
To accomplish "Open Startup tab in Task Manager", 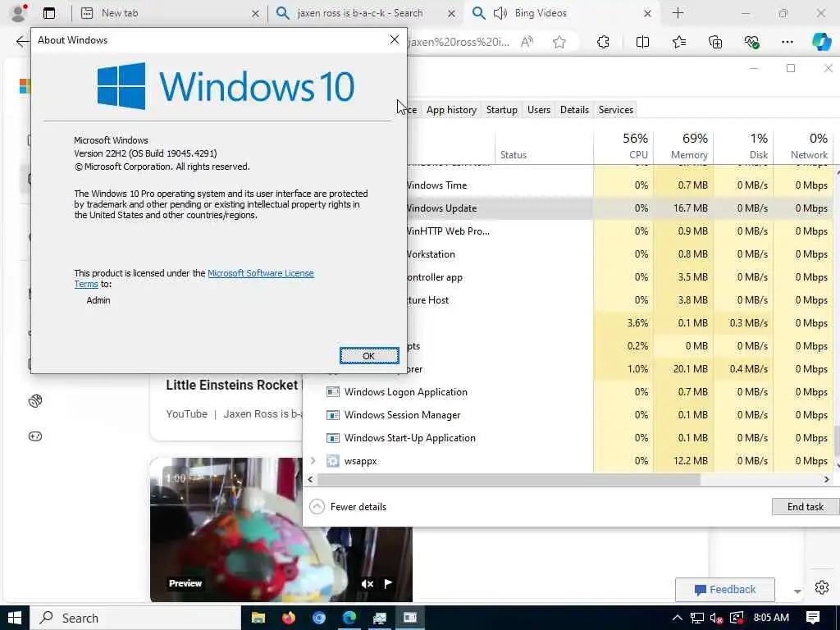I will (x=501, y=110).
